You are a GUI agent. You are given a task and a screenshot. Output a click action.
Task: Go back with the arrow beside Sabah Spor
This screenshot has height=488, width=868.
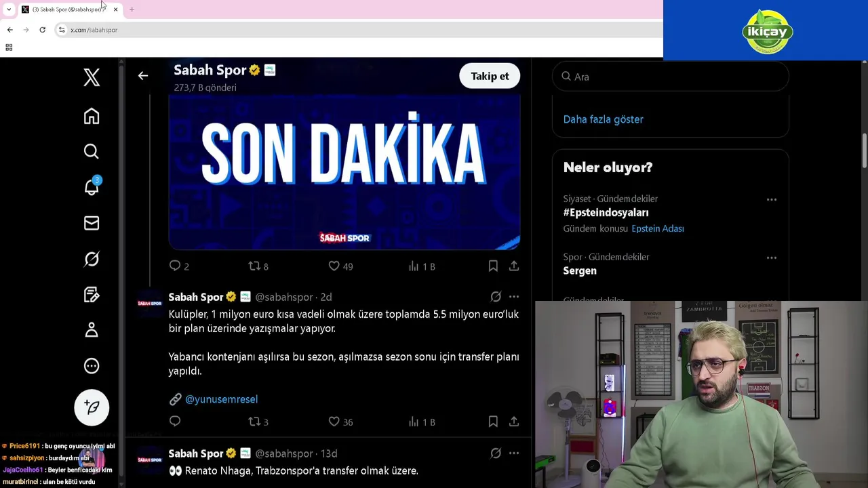[142, 76]
